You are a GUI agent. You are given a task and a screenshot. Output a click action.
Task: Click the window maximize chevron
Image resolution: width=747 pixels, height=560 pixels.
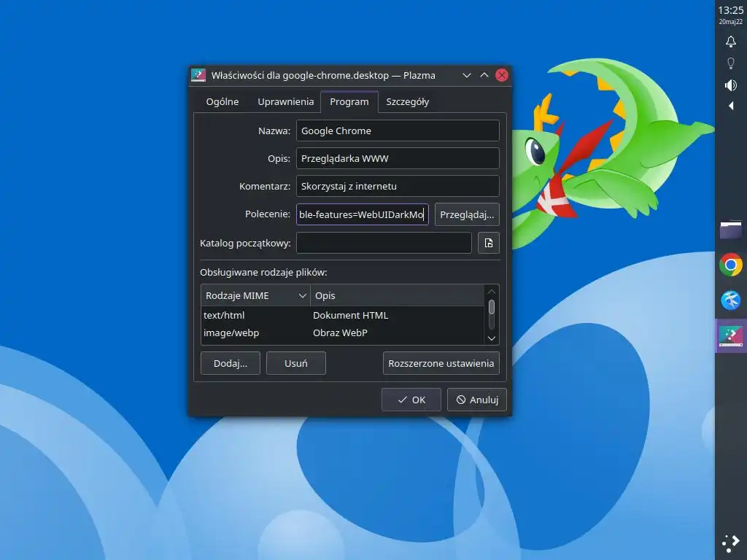[x=484, y=75]
